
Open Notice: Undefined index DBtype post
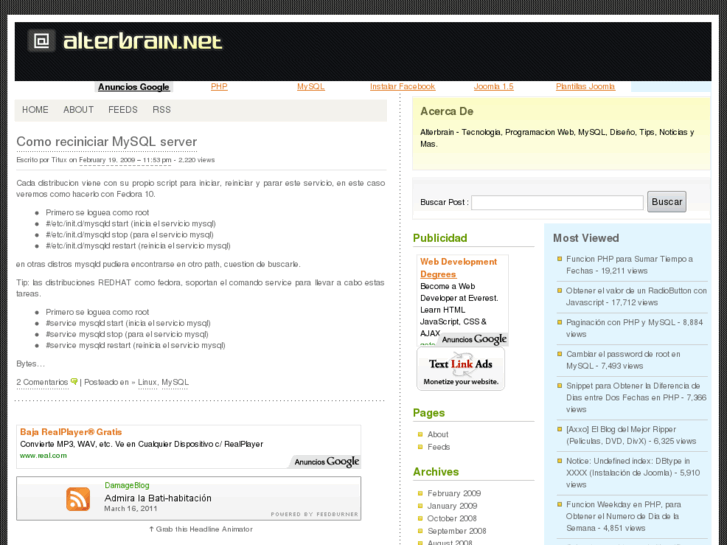(633, 473)
